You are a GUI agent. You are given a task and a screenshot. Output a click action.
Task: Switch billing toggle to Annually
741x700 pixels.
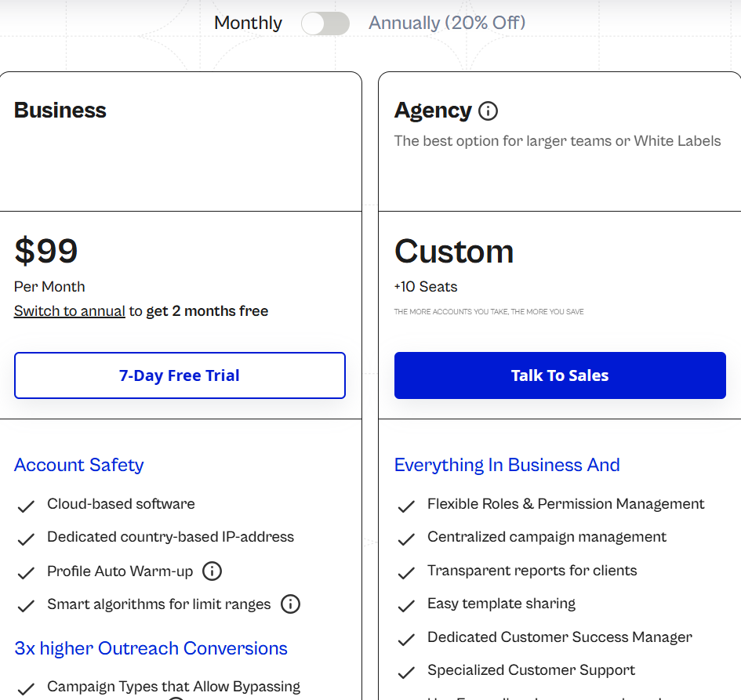click(325, 24)
